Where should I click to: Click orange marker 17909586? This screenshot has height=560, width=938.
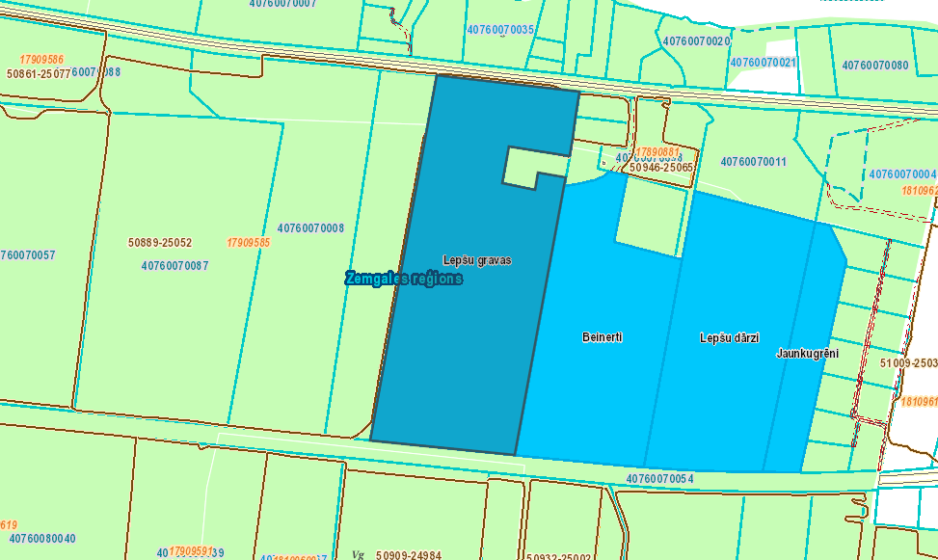tap(41, 60)
